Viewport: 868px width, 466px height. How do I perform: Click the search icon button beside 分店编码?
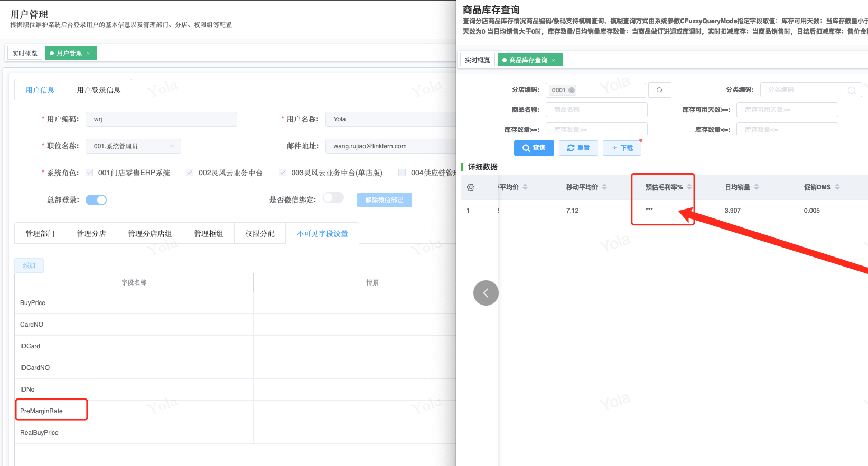(x=659, y=90)
